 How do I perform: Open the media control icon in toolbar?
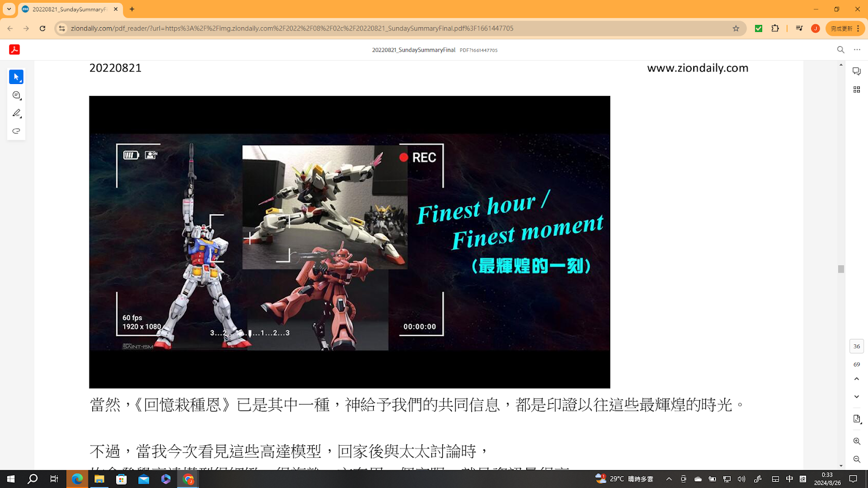(x=799, y=28)
